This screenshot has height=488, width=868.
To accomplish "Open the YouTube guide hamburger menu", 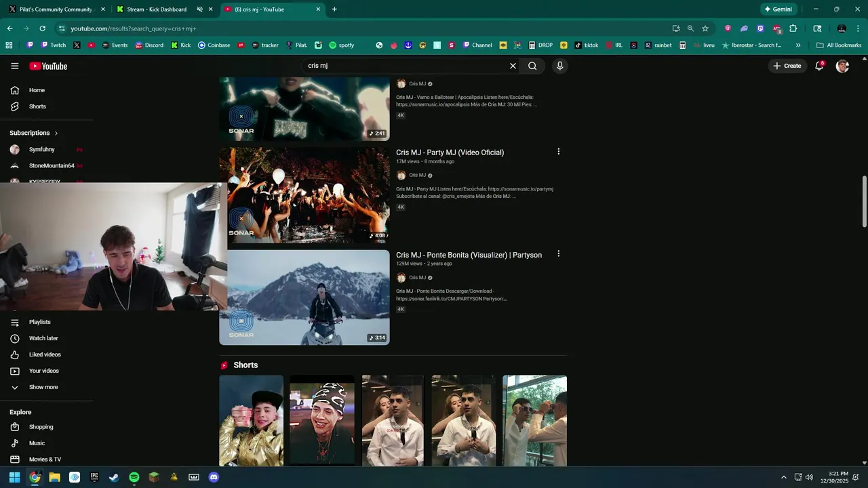I will pyautogui.click(x=15, y=66).
